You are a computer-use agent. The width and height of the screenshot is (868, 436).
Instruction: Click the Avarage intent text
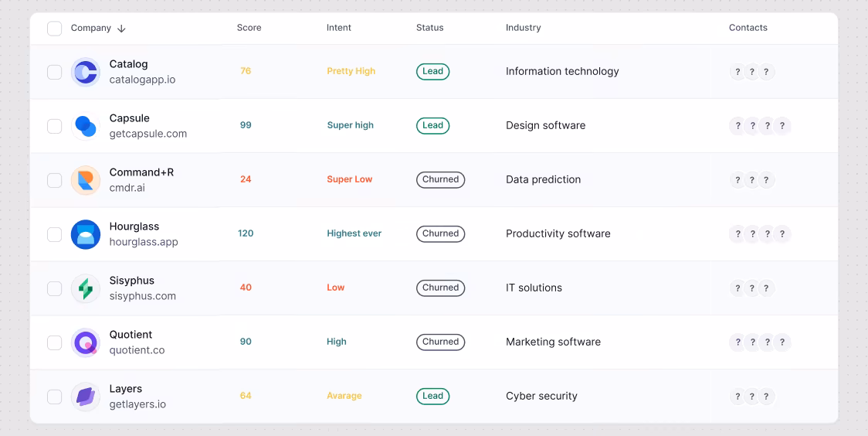344,396
